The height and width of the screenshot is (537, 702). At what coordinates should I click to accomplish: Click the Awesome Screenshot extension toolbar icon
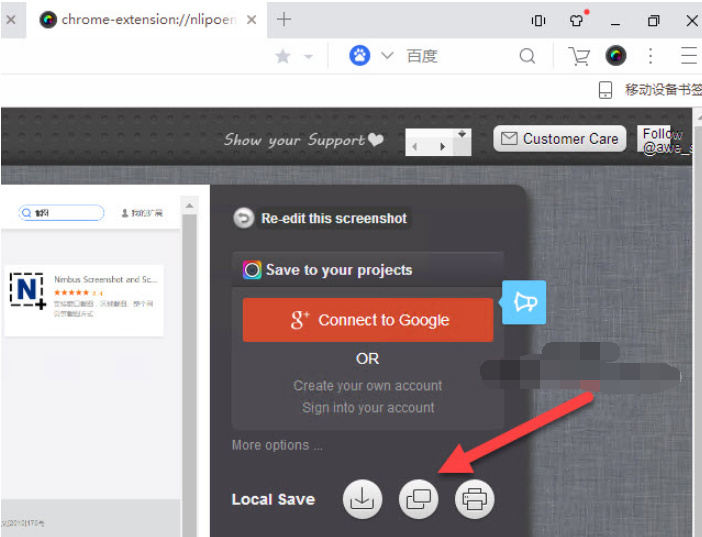point(616,56)
